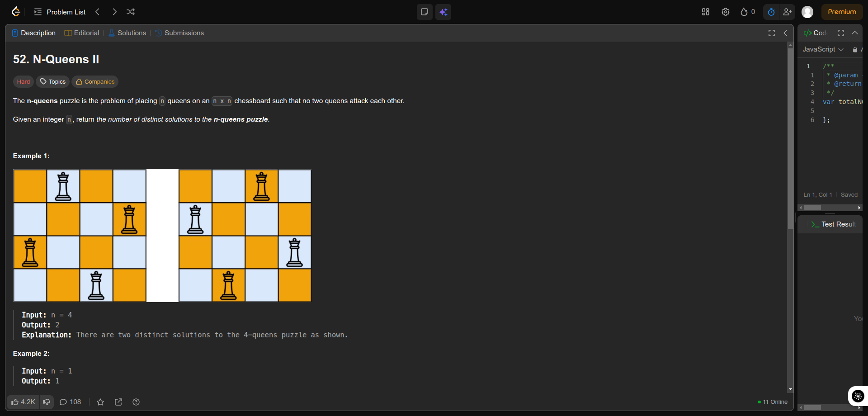
Task: Open the JavaScript language dropdown
Action: pyautogui.click(x=823, y=49)
